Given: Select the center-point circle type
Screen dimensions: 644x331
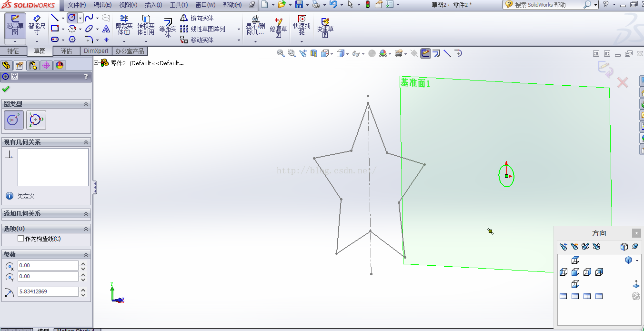Looking at the screenshot, I should [x=14, y=120].
